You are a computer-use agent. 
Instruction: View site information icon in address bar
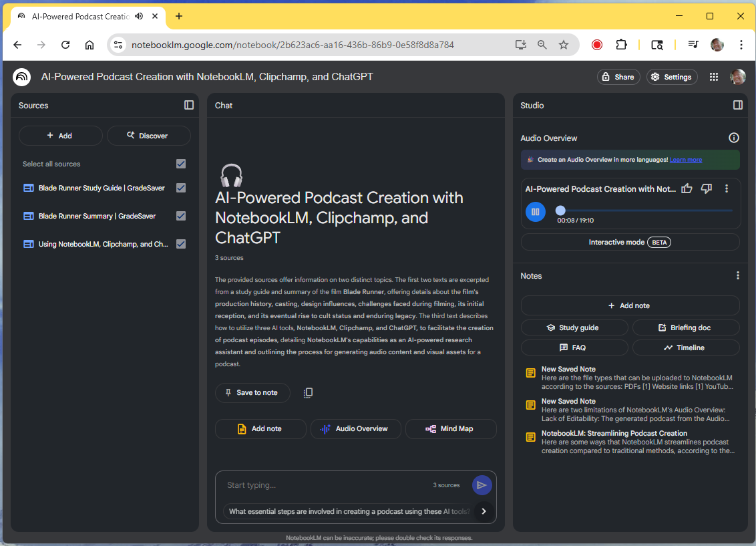point(118,45)
